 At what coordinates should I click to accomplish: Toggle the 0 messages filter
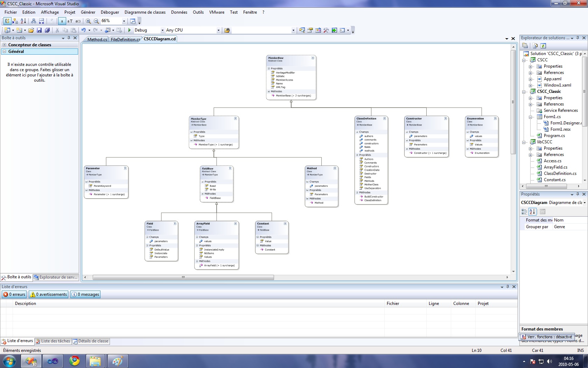(86, 294)
